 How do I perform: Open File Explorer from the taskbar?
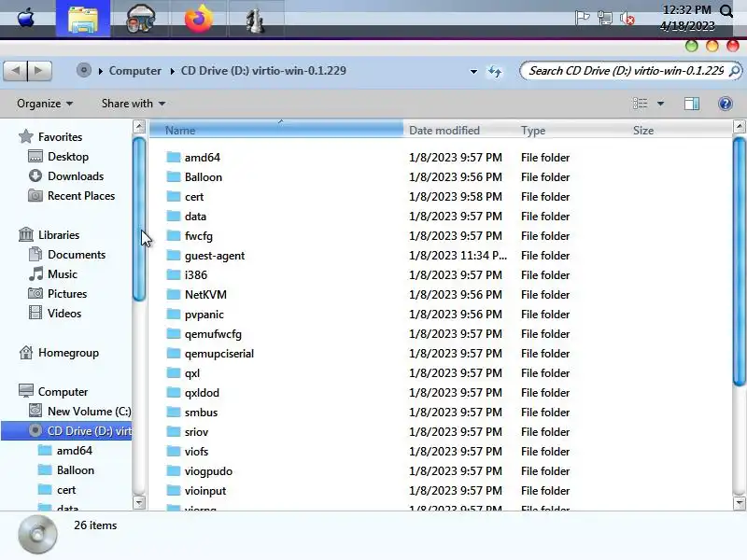click(83, 19)
